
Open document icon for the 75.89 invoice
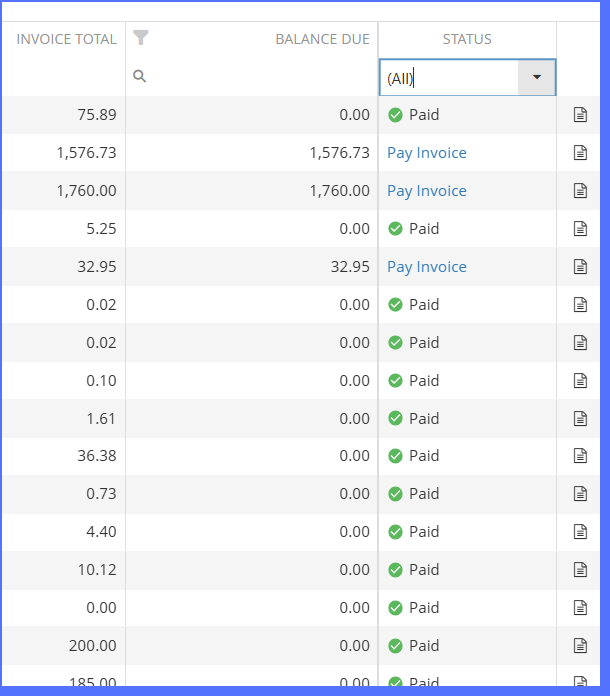click(x=580, y=115)
